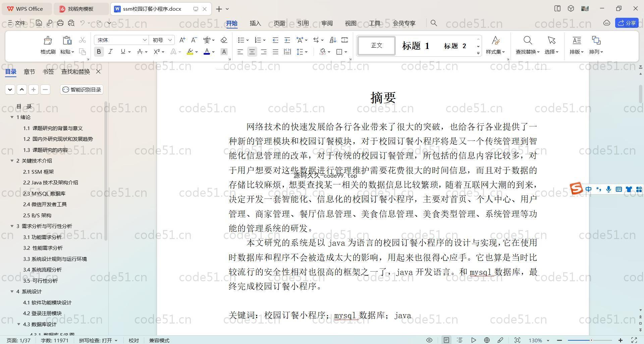Switch to the 章节 navigation tab

(29, 71)
